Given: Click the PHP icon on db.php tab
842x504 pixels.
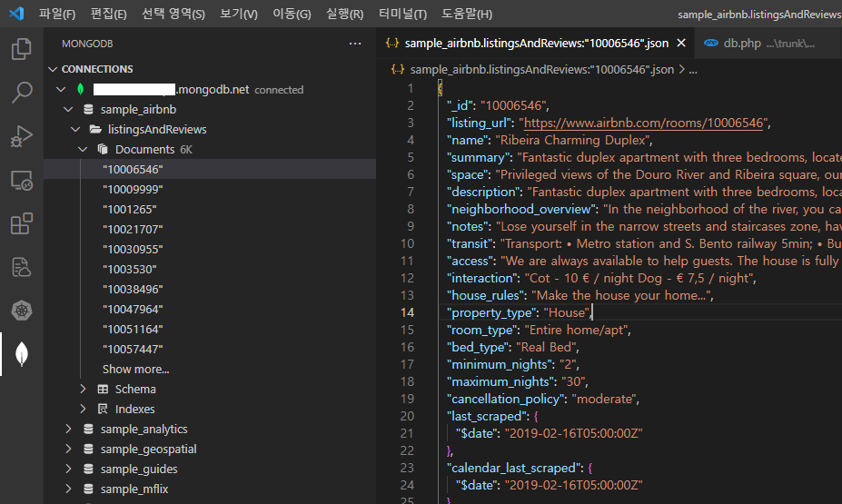Looking at the screenshot, I should pos(711,43).
